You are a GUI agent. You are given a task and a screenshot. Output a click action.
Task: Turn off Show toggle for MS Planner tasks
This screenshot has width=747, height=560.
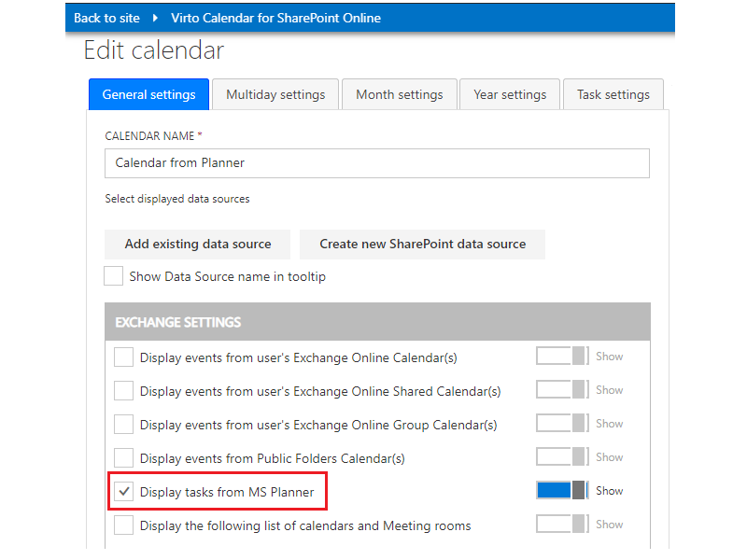click(561, 491)
